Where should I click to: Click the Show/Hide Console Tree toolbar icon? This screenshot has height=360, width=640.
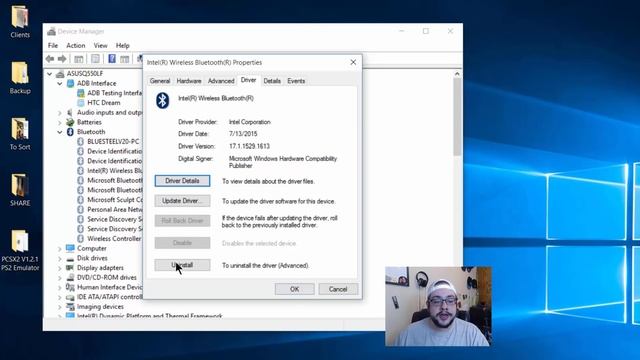click(x=79, y=59)
